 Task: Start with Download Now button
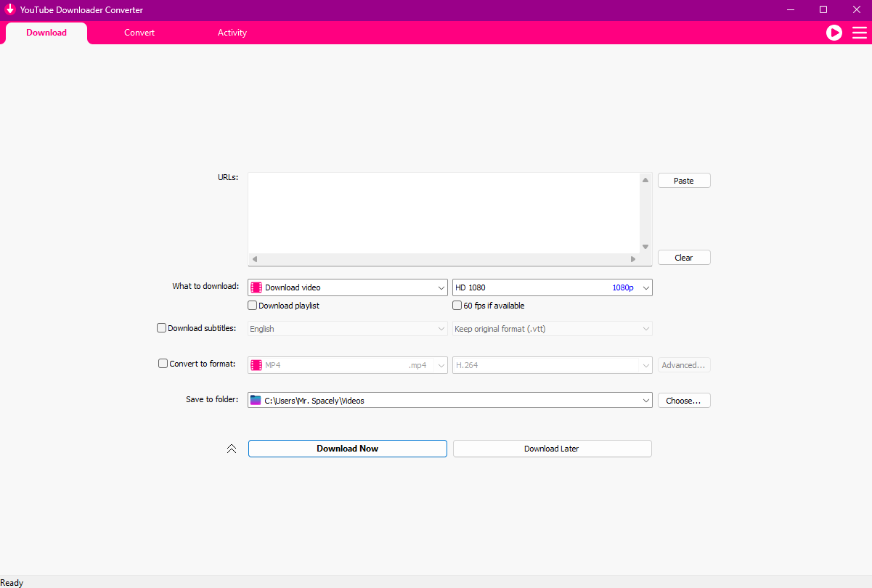348,449
